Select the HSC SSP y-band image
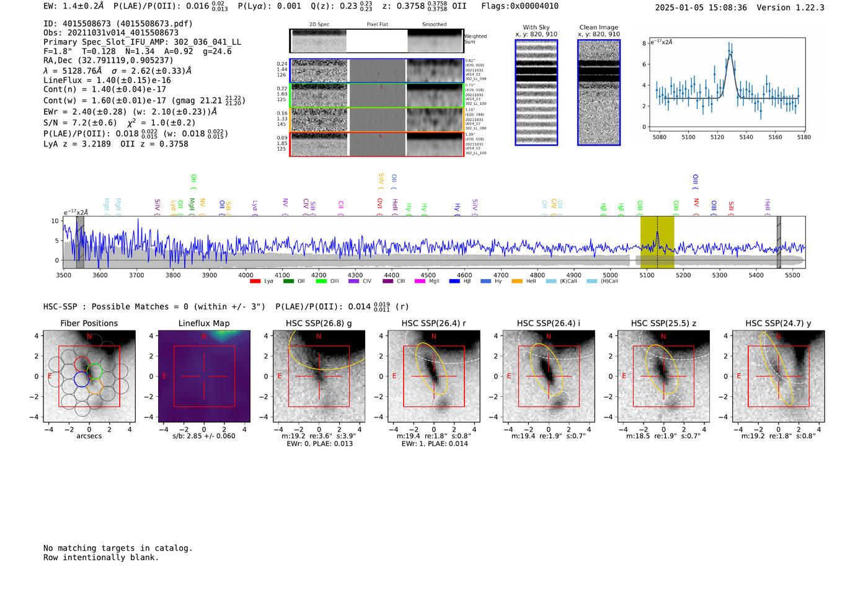This screenshot has height=591, width=868. point(779,376)
